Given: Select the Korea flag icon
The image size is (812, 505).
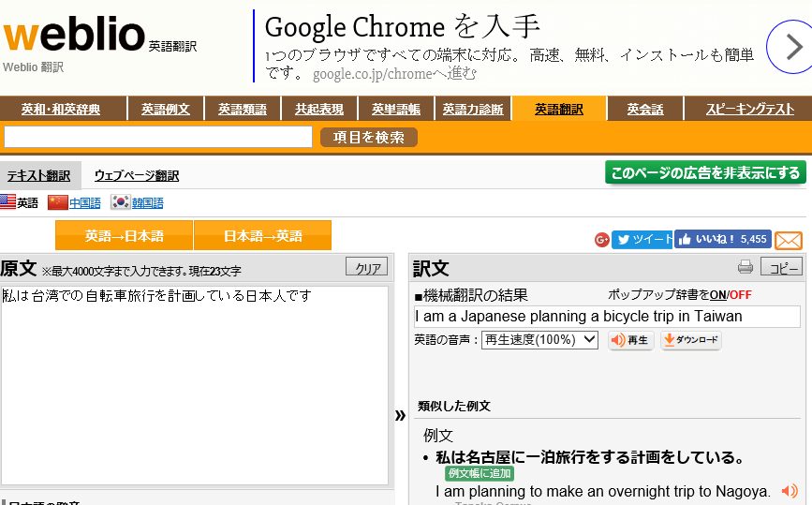Looking at the screenshot, I should (x=120, y=202).
